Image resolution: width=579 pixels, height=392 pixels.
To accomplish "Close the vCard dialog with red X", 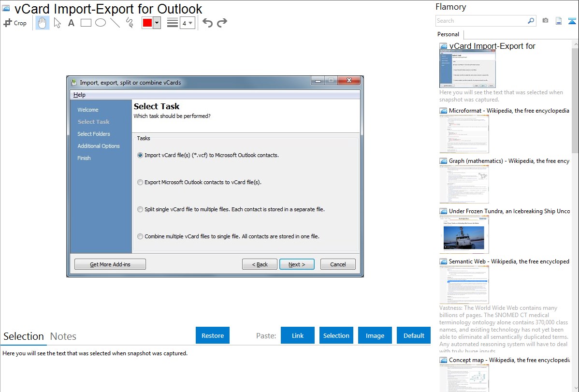I will pos(349,80).
